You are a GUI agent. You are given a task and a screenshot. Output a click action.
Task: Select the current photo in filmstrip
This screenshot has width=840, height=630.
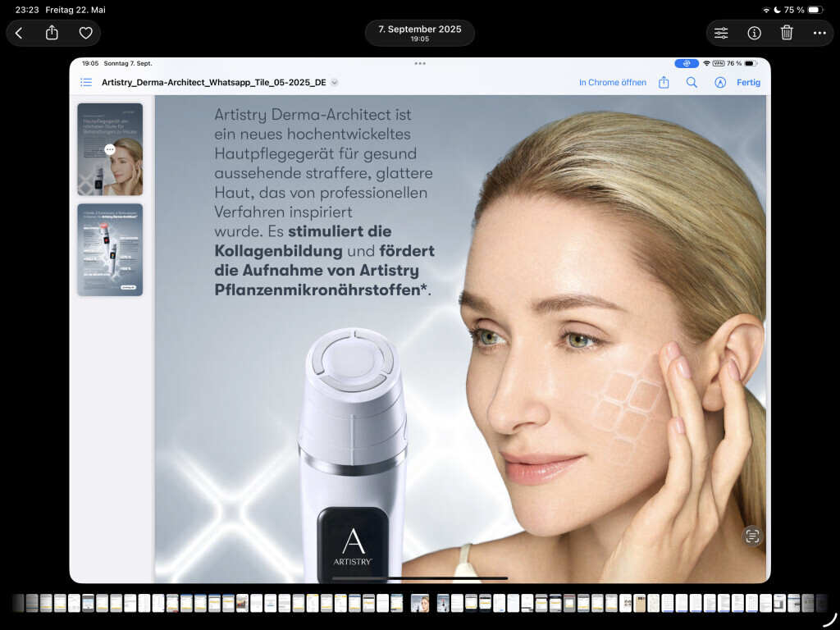420,603
